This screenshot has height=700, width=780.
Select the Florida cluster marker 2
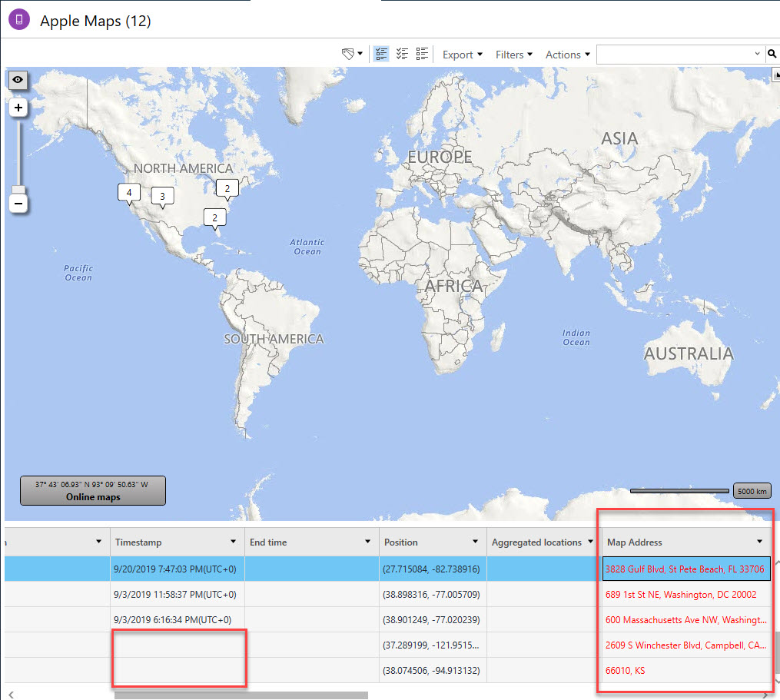215,218
